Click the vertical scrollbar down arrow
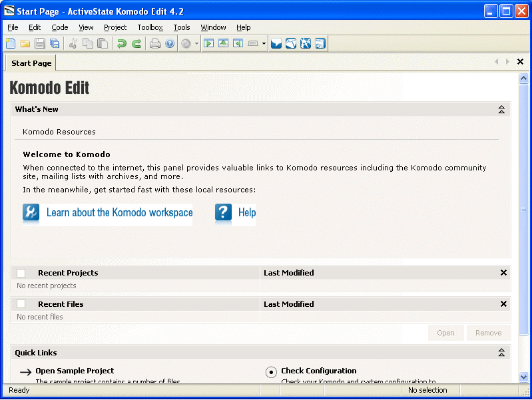 tap(524, 377)
